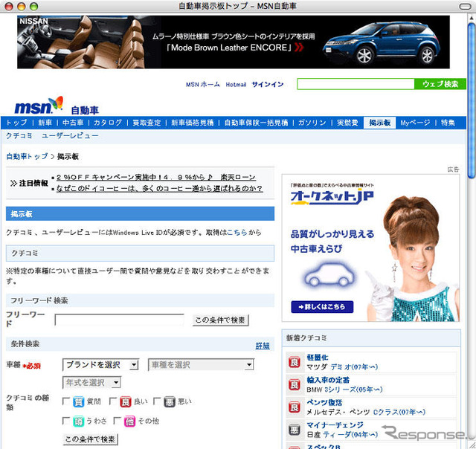Open the 実燃費 nav tab
The image size is (476, 449).
[x=347, y=123]
